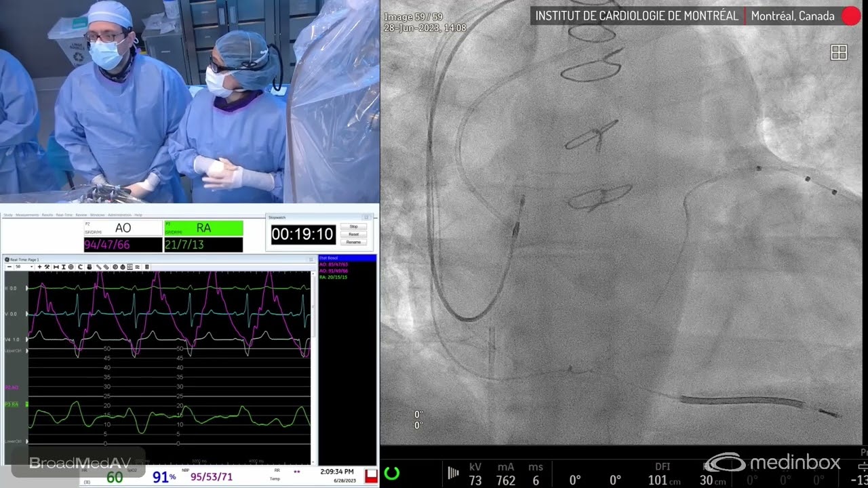Viewport: 868px width, 488px height.
Task: Select the pencil annotation icon
Action: point(99,267)
